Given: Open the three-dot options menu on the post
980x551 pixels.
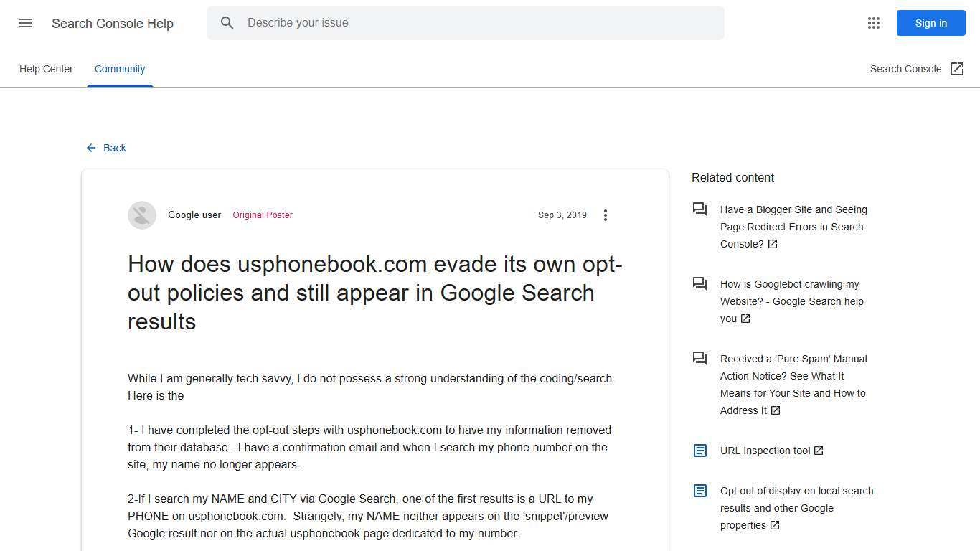Looking at the screenshot, I should pos(606,215).
